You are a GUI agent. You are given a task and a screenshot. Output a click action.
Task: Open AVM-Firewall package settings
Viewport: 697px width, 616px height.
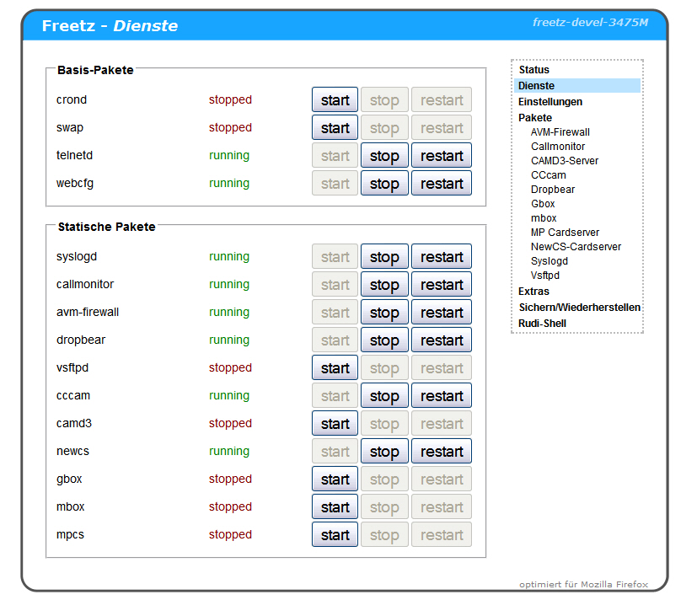[560, 132]
